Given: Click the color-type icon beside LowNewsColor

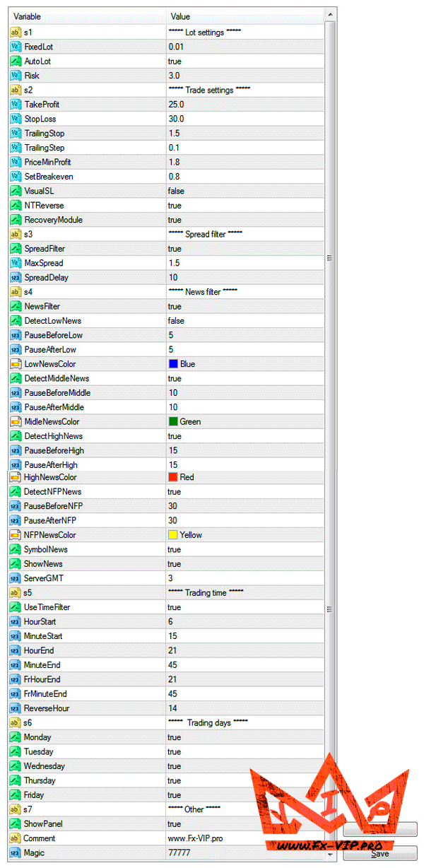Looking at the screenshot, I should pyautogui.click(x=16, y=364).
